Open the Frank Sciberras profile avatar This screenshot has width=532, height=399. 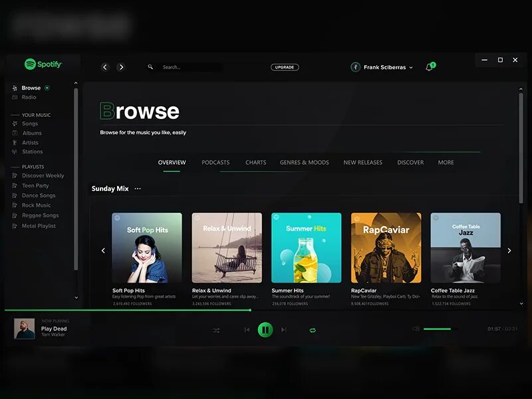tap(355, 67)
